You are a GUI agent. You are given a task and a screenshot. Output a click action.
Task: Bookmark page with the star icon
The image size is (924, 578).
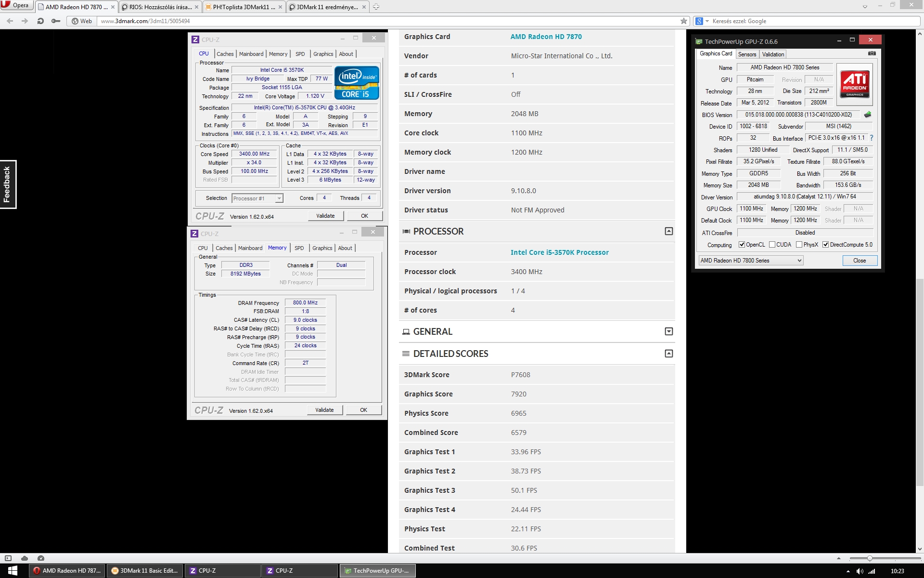[684, 21]
